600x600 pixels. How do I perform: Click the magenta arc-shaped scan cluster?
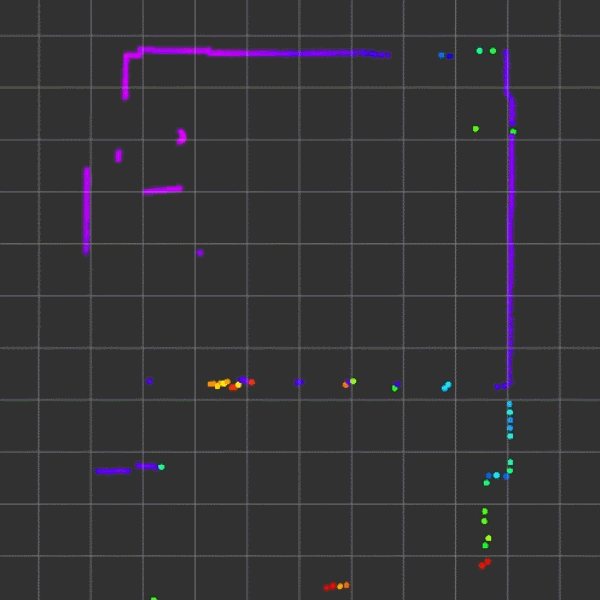tap(181, 137)
